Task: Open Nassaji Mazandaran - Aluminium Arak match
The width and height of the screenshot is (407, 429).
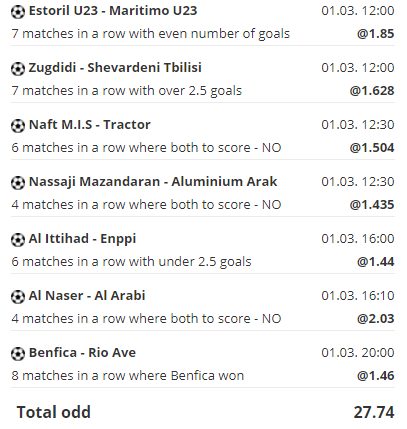Action: (x=153, y=182)
